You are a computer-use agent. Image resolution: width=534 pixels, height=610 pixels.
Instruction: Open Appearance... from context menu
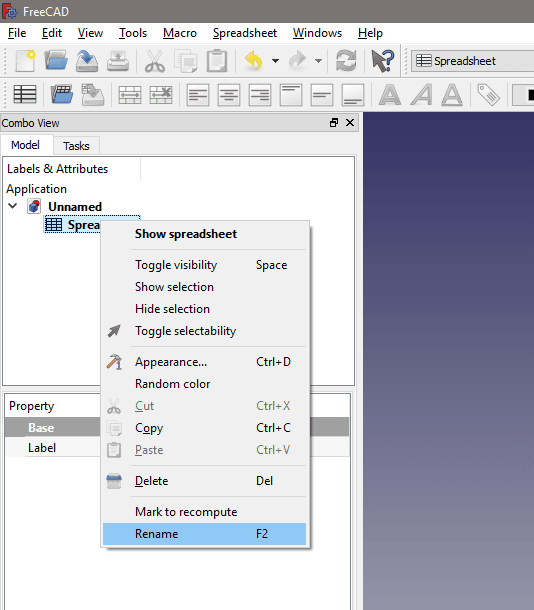point(205,362)
